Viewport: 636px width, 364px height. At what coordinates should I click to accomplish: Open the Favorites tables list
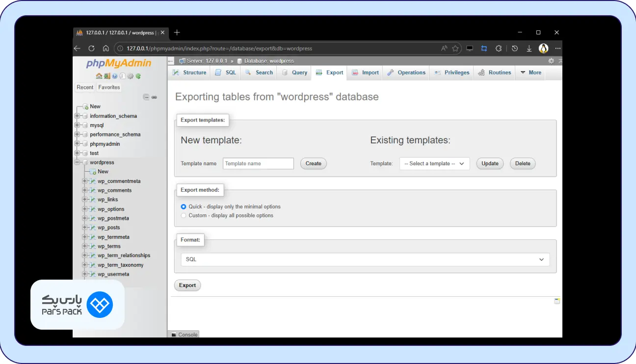(109, 87)
